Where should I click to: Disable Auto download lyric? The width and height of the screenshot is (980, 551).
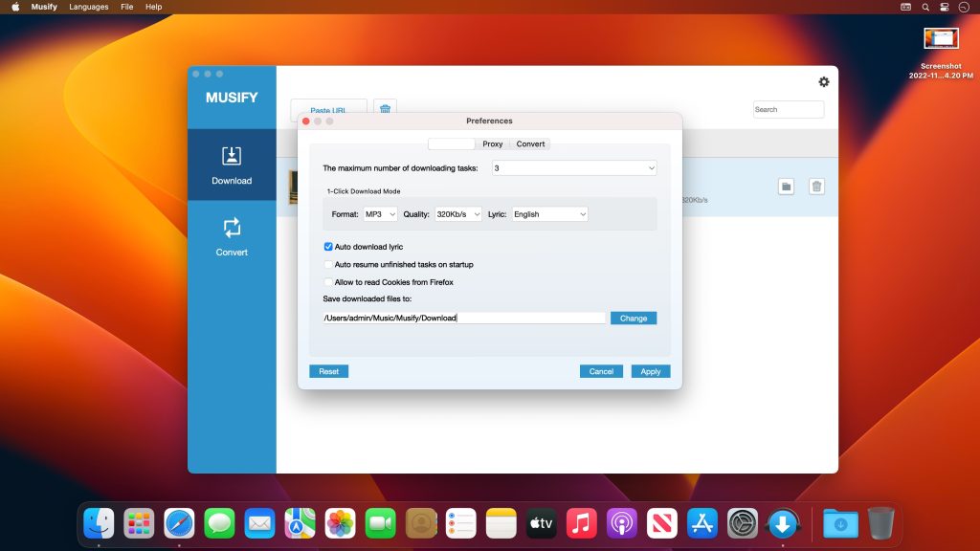[327, 246]
